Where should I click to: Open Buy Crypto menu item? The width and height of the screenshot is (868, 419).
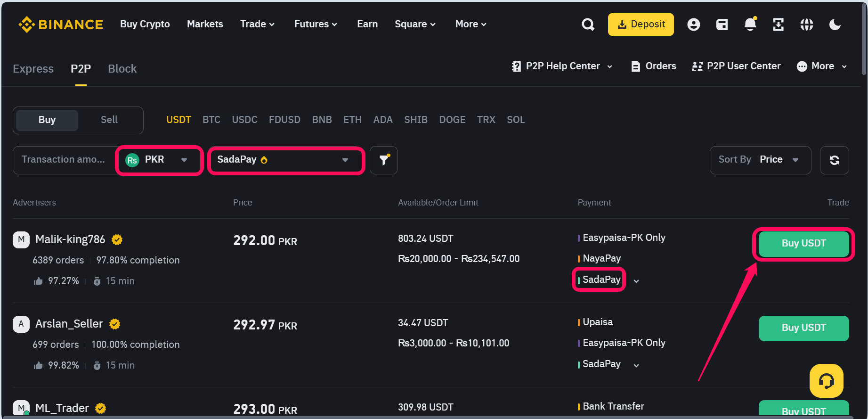[145, 24]
